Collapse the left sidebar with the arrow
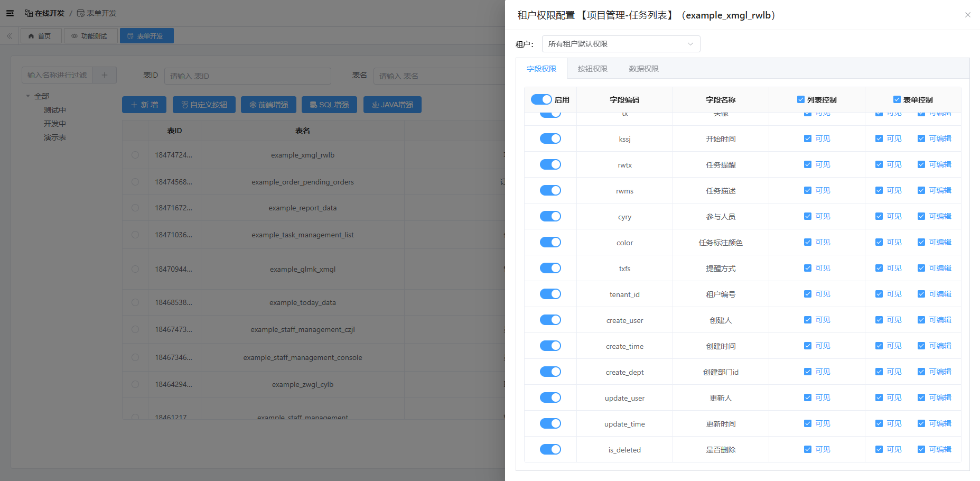 tap(9, 35)
